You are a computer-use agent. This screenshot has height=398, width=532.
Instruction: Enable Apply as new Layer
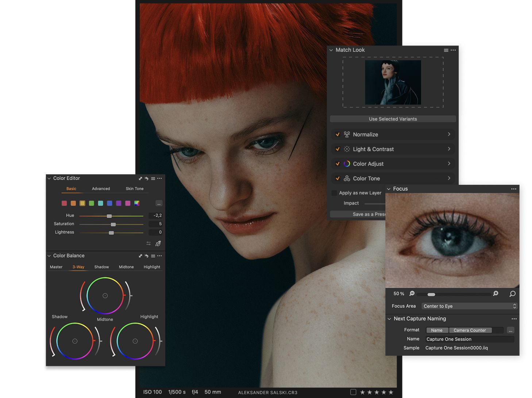point(334,193)
